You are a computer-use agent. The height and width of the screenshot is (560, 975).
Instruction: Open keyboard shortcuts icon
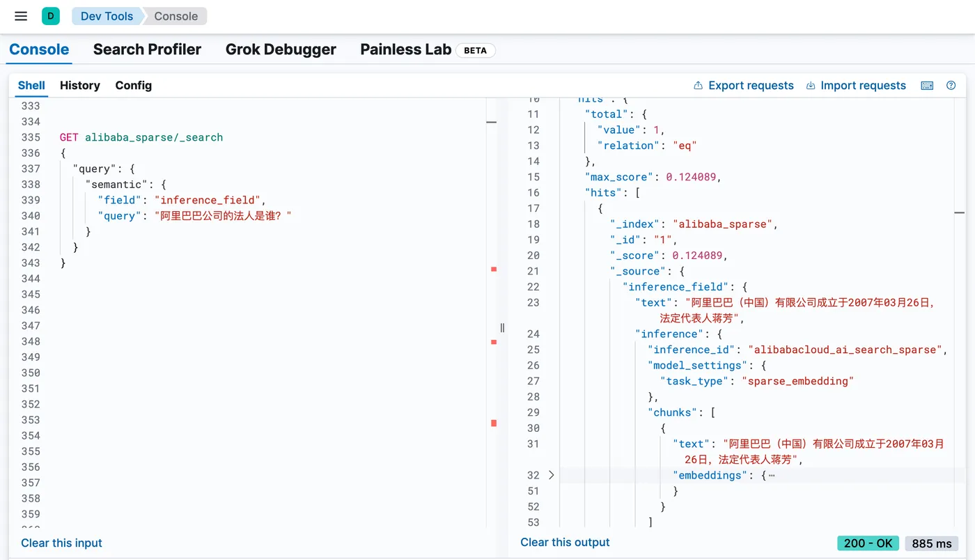[x=927, y=86]
